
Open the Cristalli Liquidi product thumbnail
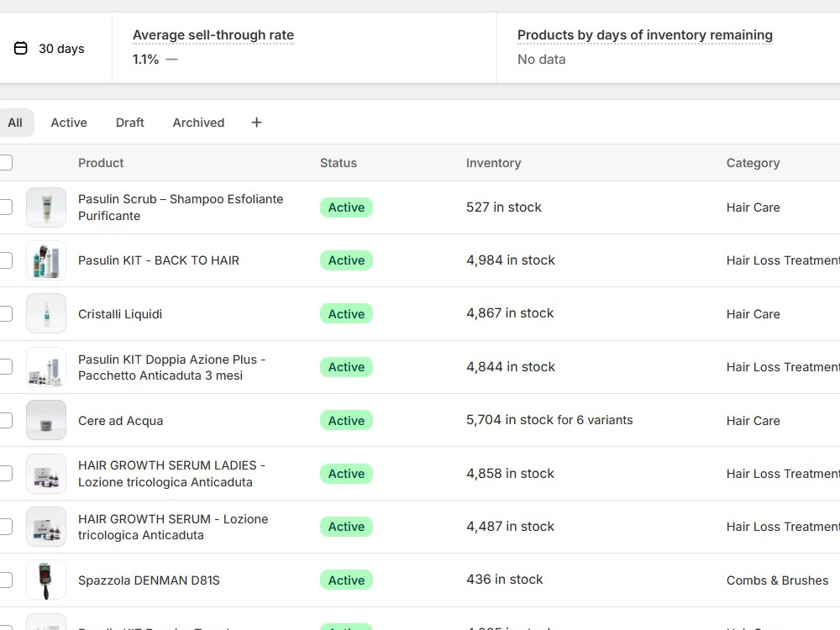coord(46,314)
